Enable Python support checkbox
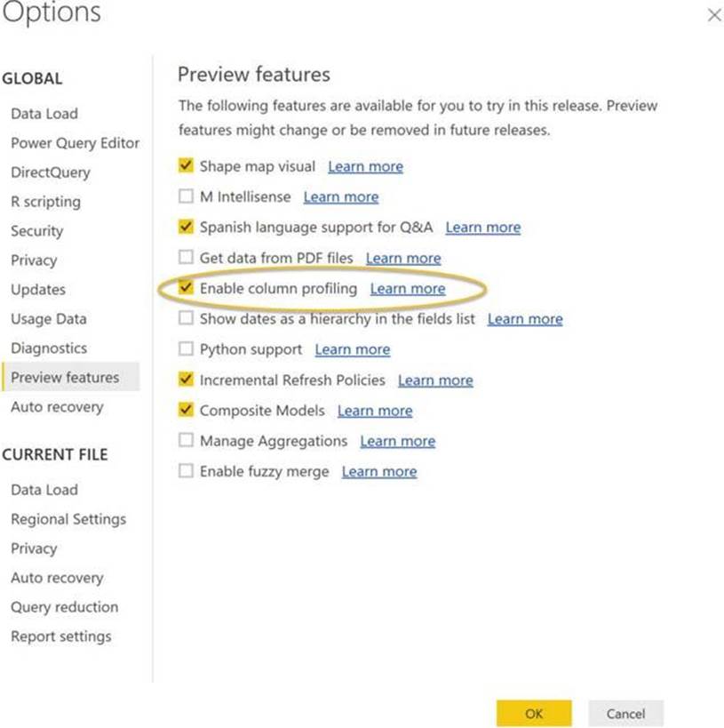 click(186, 349)
